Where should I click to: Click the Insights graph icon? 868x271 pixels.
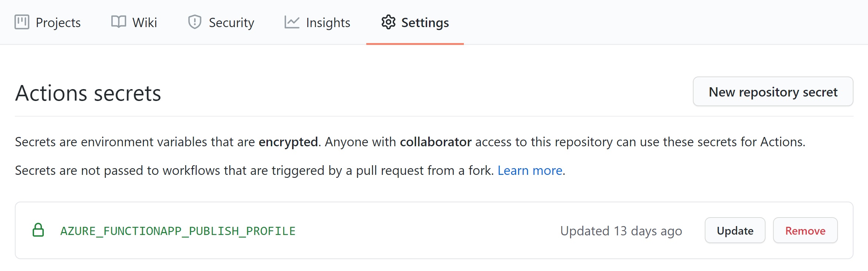tap(292, 22)
